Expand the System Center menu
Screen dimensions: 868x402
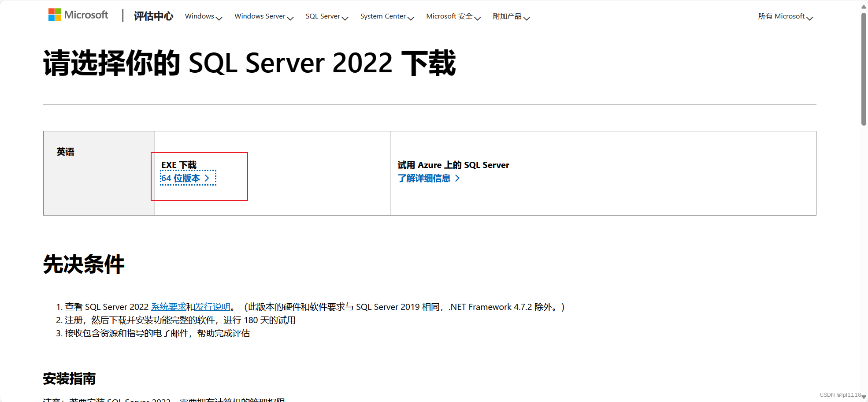[x=387, y=16]
